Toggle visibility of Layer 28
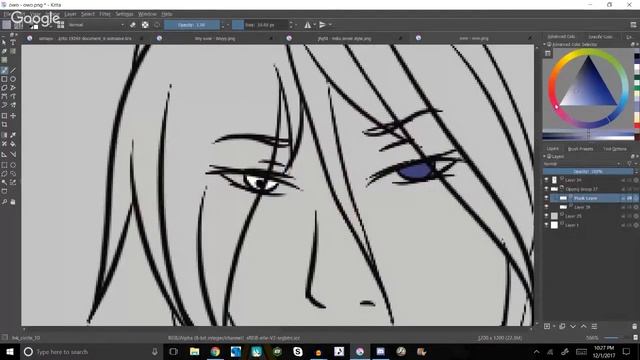Image resolution: width=640 pixels, height=360 pixels. (x=546, y=207)
